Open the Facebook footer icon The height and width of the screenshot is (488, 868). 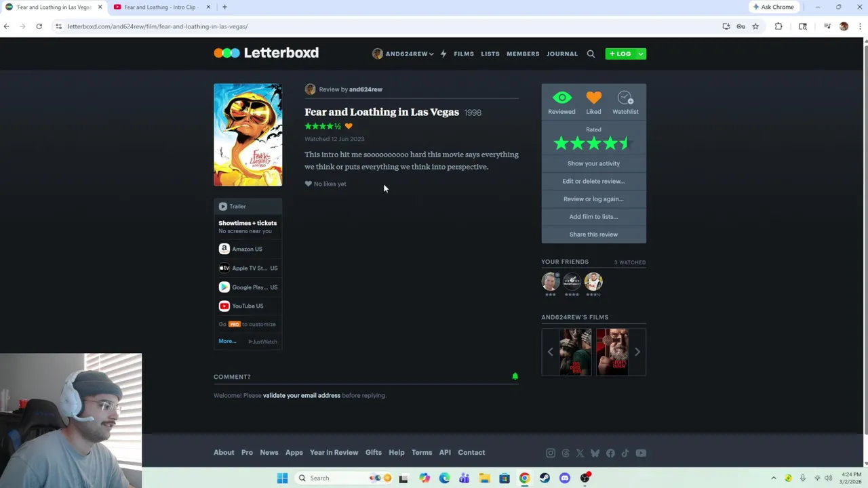(610, 453)
